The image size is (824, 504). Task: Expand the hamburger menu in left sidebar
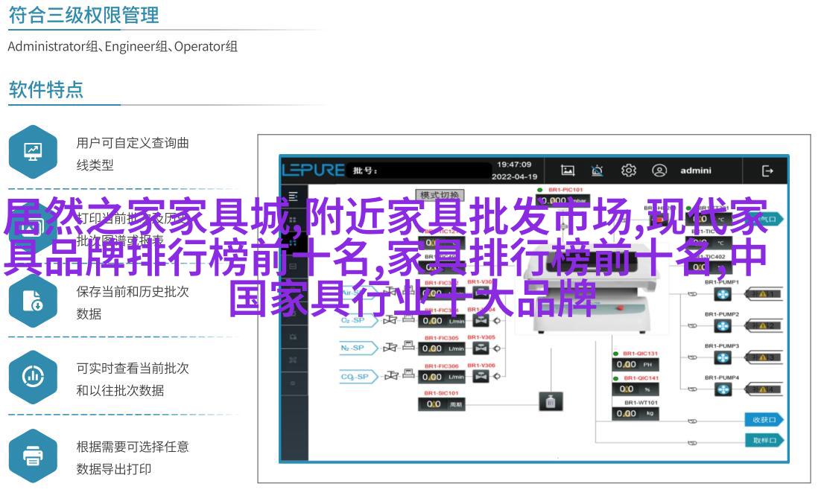tap(293, 197)
